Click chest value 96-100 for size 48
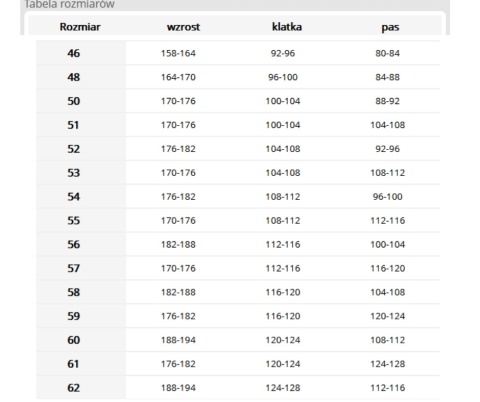Screen dimensions: 480x402 (283, 77)
